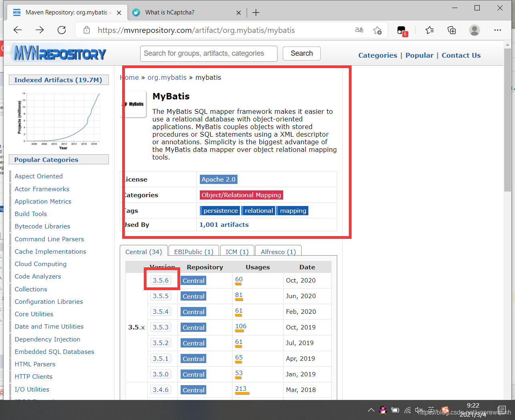The height and width of the screenshot is (420, 515).
Task: Open version 3.4.6
Action: tap(161, 390)
